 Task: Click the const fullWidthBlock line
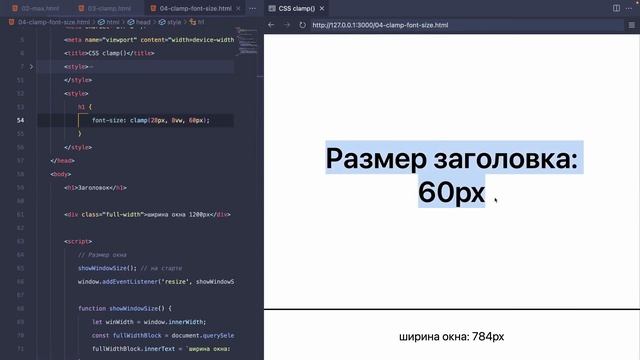click(x=163, y=336)
